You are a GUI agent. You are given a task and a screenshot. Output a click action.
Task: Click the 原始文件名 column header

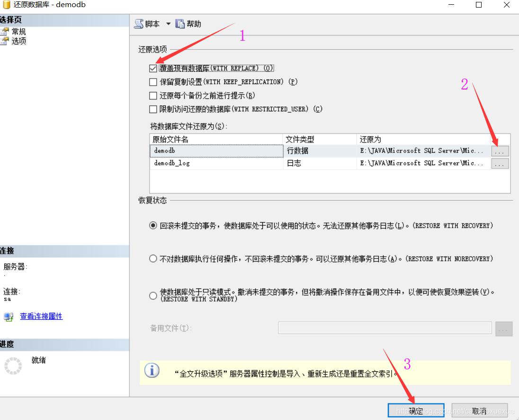(216, 139)
